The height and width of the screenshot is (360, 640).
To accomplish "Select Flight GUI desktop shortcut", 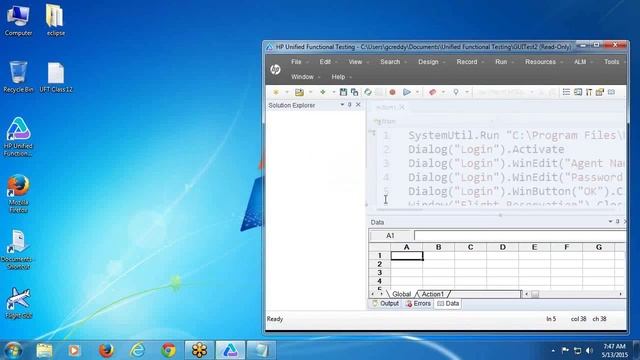I will point(18,303).
